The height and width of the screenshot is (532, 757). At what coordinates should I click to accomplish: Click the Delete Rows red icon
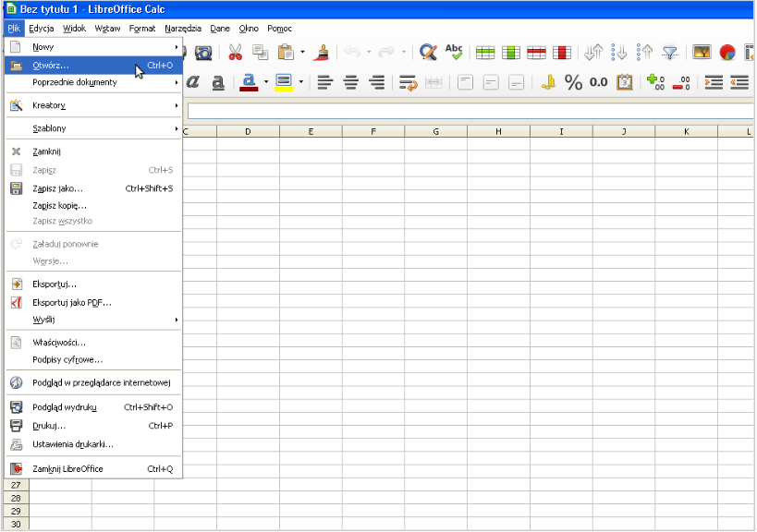tap(536, 52)
